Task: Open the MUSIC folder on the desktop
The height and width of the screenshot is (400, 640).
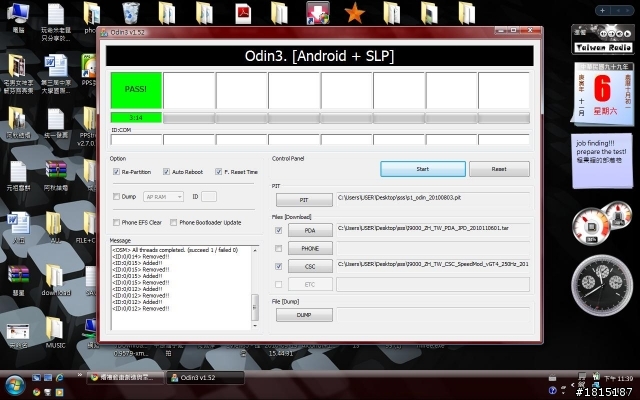Action: pos(55,333)
